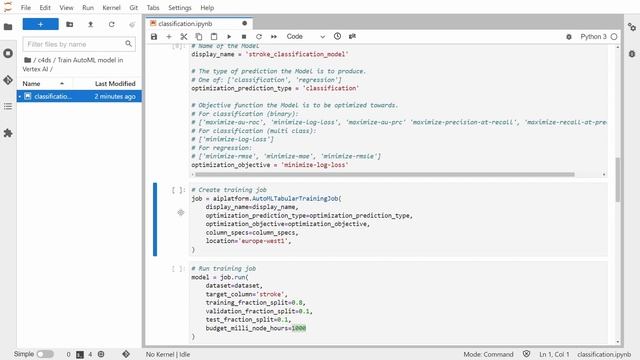Click inside the Create training job cell

[398, 220]
